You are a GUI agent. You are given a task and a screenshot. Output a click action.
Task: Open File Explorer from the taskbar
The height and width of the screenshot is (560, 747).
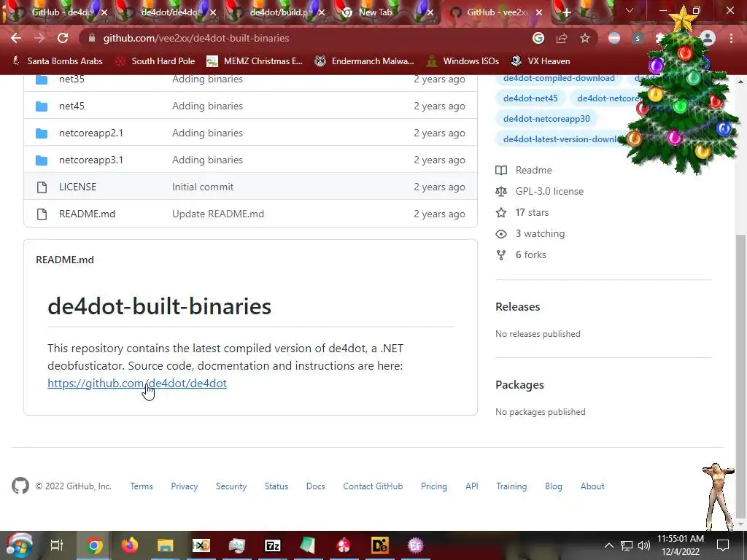pos(166,545)
